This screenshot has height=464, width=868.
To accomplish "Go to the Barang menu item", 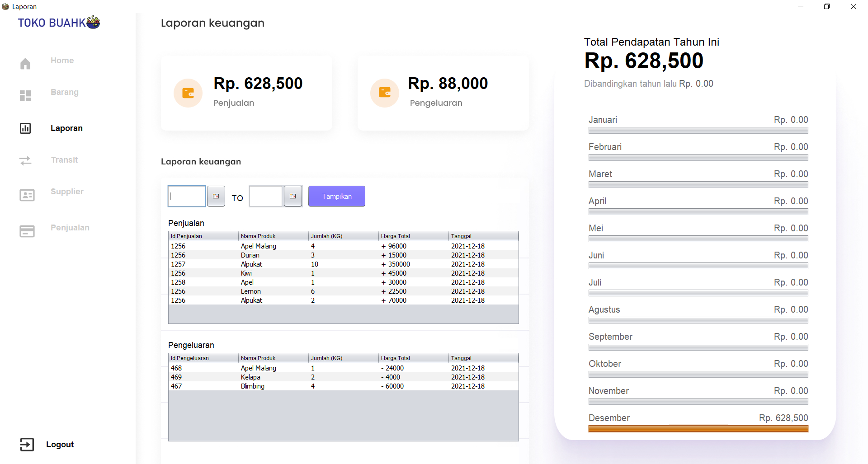I will click(x=65, y=92).
